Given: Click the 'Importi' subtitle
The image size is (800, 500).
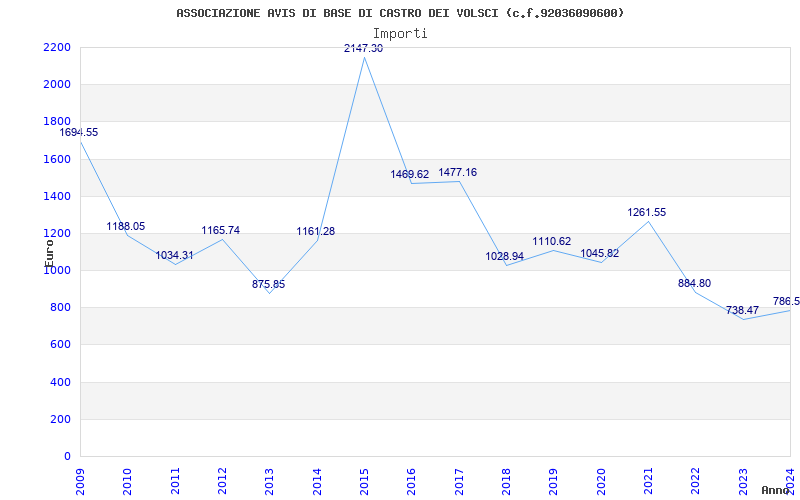Looking at the screenshot, I should click(x=400, y=34).
